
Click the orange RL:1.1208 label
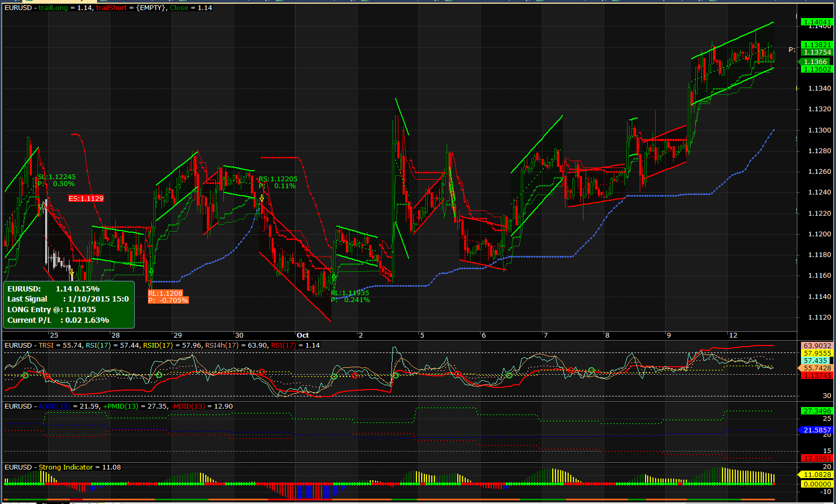166,294
